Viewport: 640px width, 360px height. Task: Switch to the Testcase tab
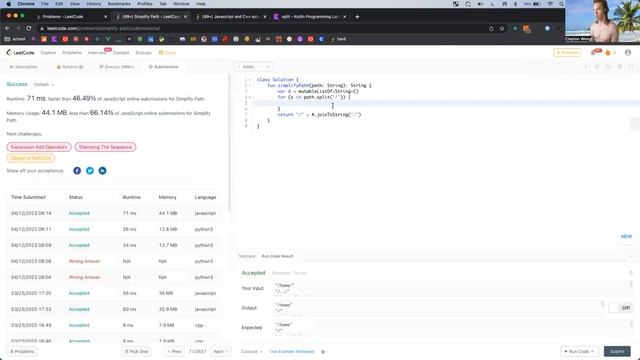[x=247, y=256]
